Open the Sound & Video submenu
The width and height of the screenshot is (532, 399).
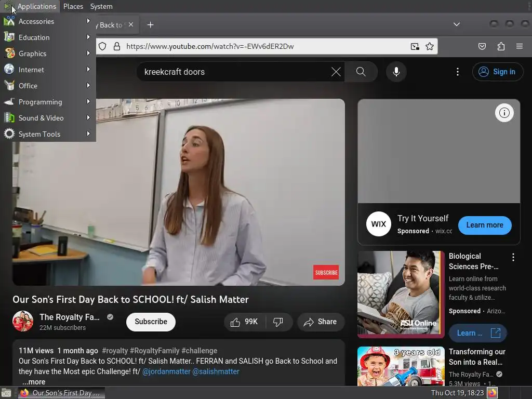(x=47, y=118)
